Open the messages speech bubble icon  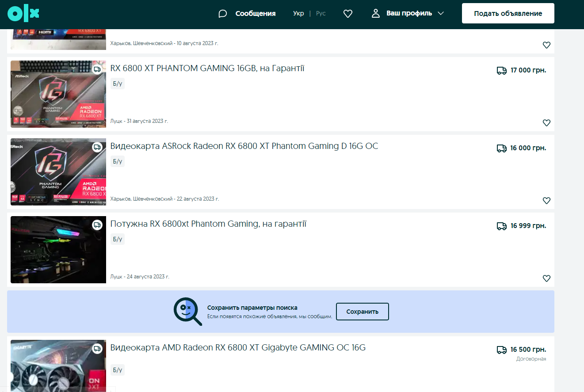click(223, 14)
